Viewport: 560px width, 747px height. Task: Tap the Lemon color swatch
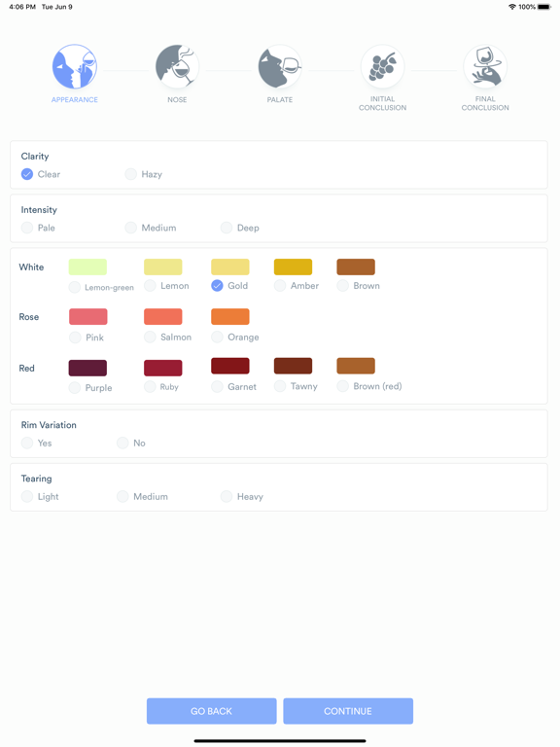click(163, 267)
